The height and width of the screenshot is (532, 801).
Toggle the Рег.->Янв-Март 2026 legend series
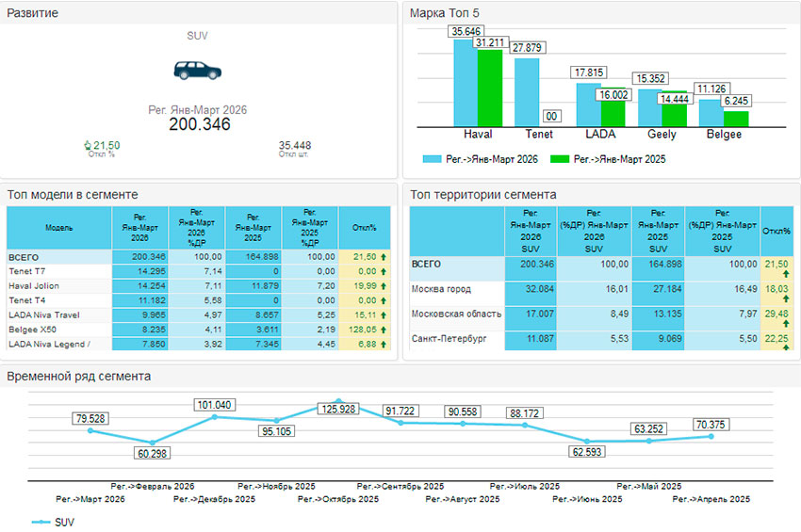[x=481, y=160]
